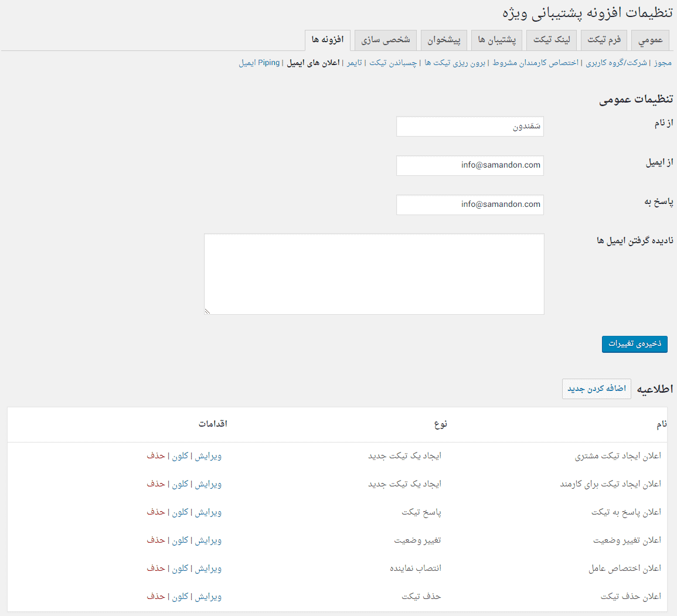The width and height of the screenshot is (677, 616).
Task: Click the نام column header
Action: click(x=661, y=424)
